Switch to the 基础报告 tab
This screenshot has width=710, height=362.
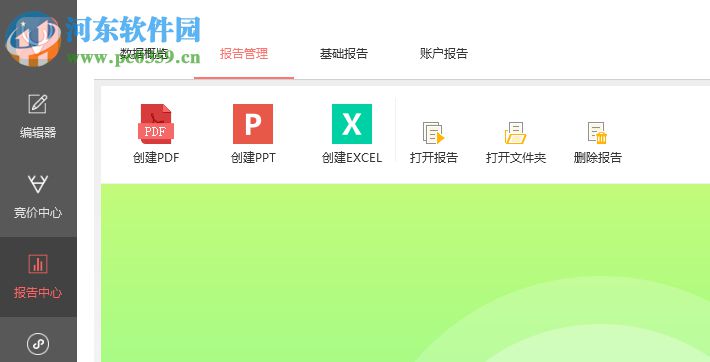tap(344, 53)
